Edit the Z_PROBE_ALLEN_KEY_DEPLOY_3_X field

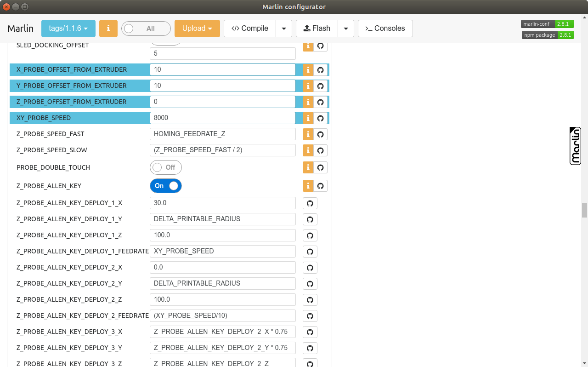(223, 332)
